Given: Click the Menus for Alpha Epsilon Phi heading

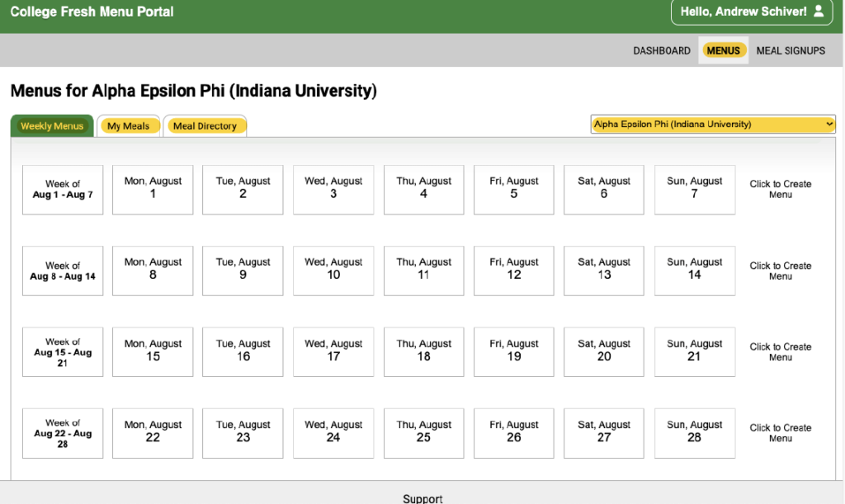Looking at the screenshot, I should [x=193, y=91].
